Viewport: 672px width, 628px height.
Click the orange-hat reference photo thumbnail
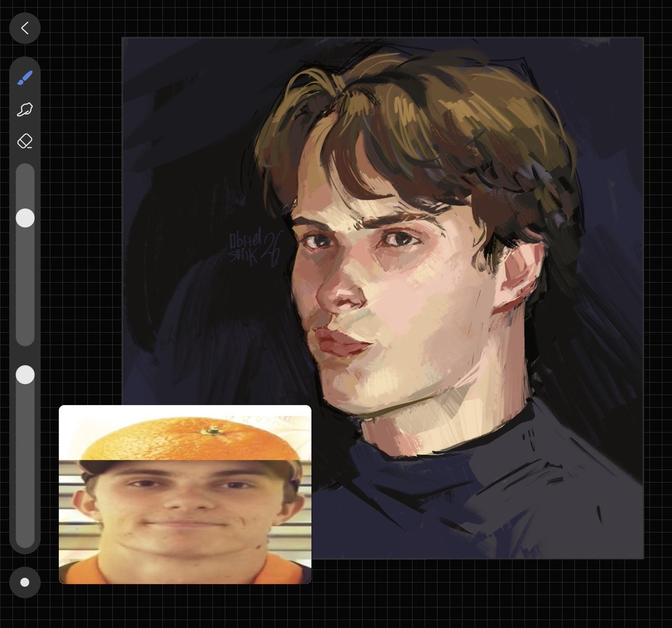point(185,495)
